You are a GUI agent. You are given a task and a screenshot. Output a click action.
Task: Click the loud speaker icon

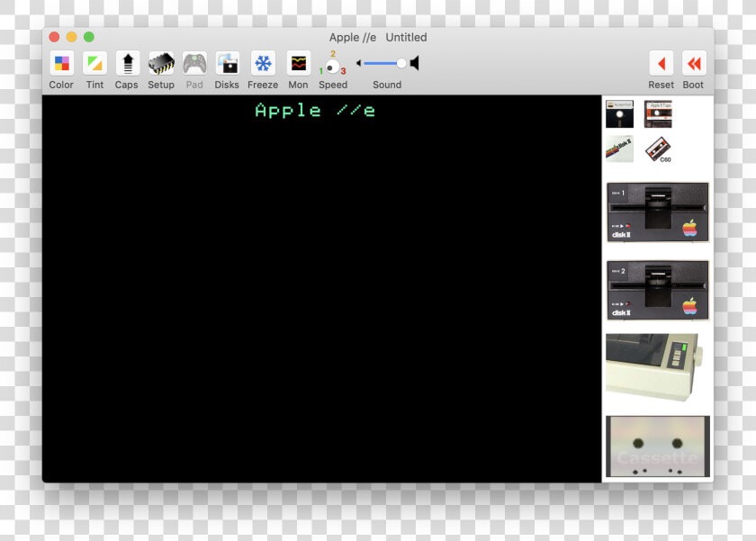pyautogui.click(x=415, y=63)
